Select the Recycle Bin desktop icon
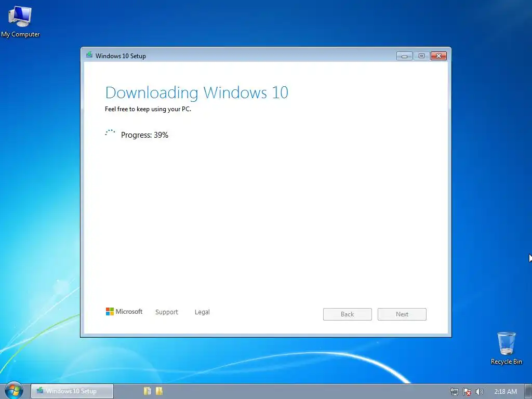 tap(506, 348)
